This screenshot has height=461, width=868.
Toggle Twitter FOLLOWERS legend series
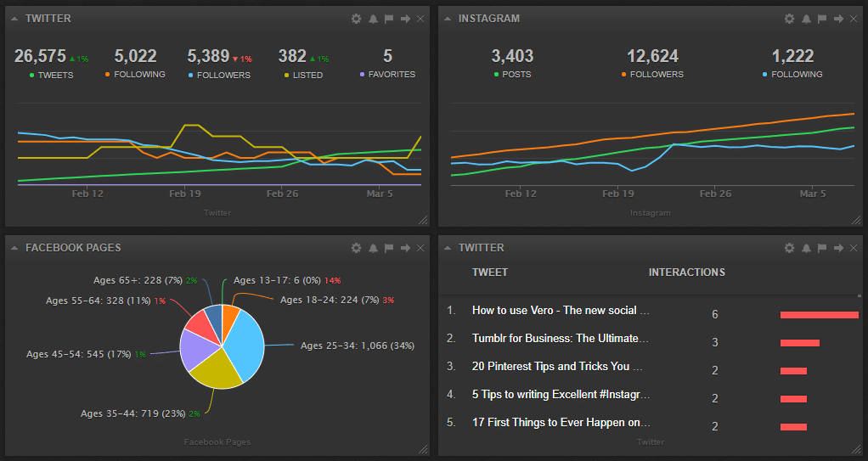click(x=219, y=75)
